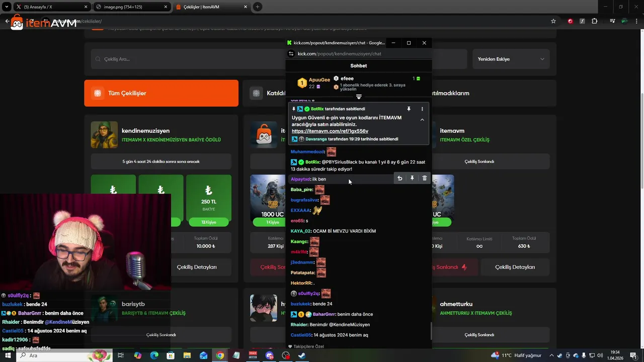This screenshot has height=362, width=644.
Task: Open Çekiliş Detayları for kendinemuzisyen giveaway
Action: point(197,267)
